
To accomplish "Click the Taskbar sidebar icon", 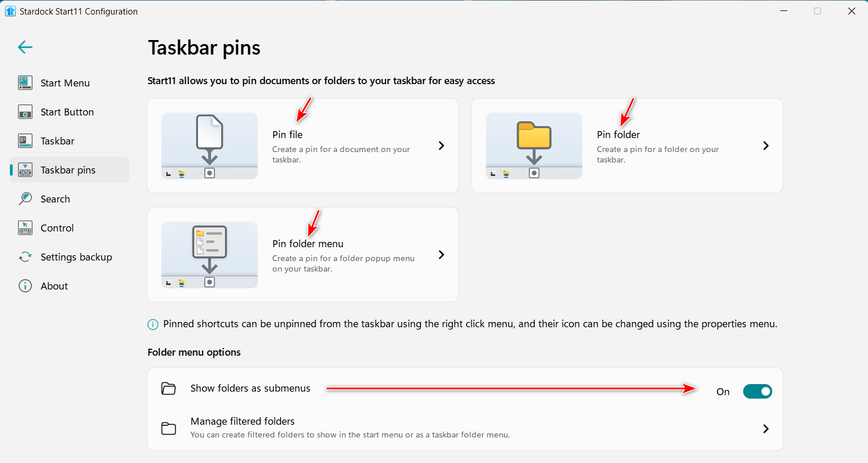I will 25,141.
